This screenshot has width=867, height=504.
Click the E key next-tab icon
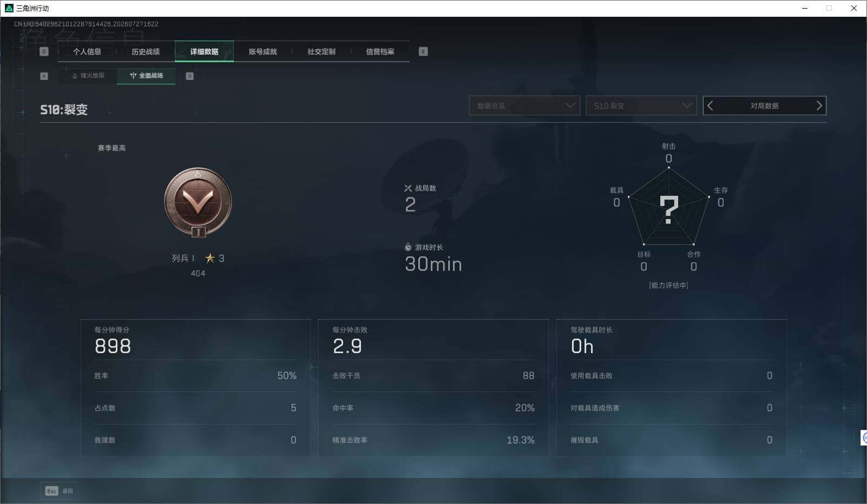click(423, 51)
